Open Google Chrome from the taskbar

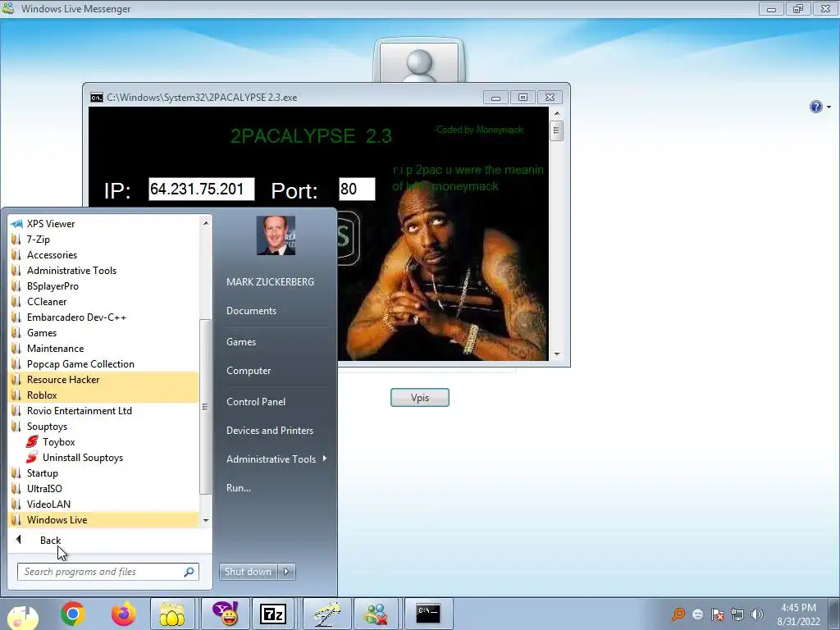pos(73,614)
